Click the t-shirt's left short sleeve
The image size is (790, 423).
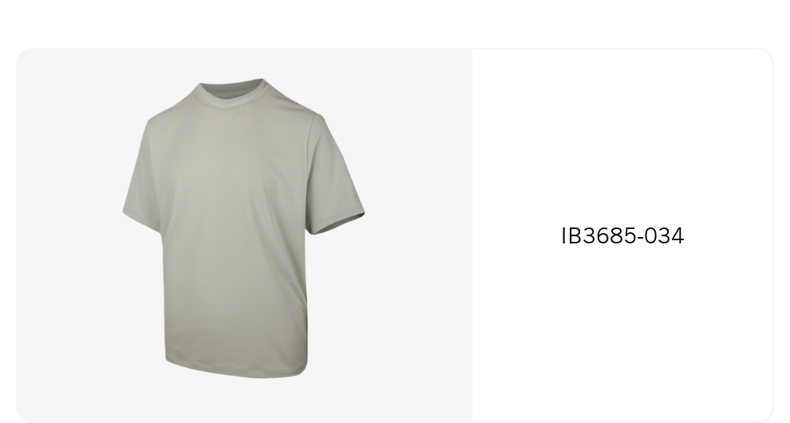[x=142, y=176]
